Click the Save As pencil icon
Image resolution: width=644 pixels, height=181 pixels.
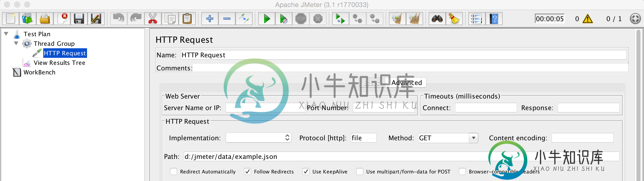click(x=96, y=19)
